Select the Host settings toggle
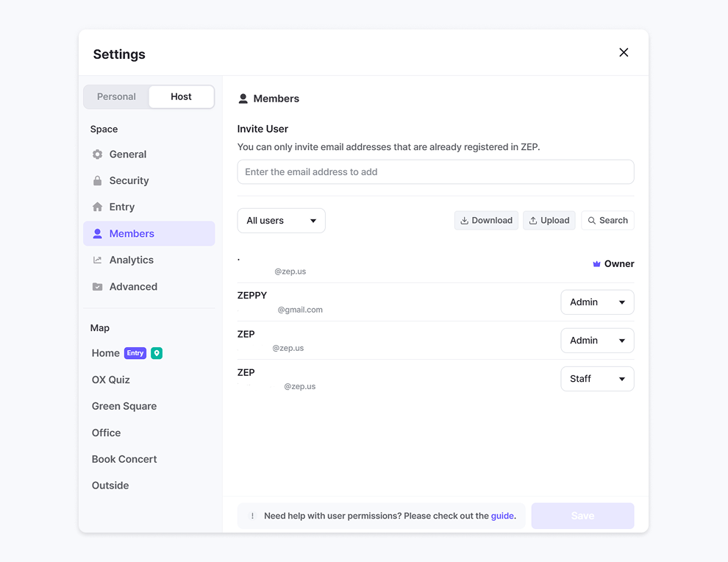The image size is (728, 562). 181,97
